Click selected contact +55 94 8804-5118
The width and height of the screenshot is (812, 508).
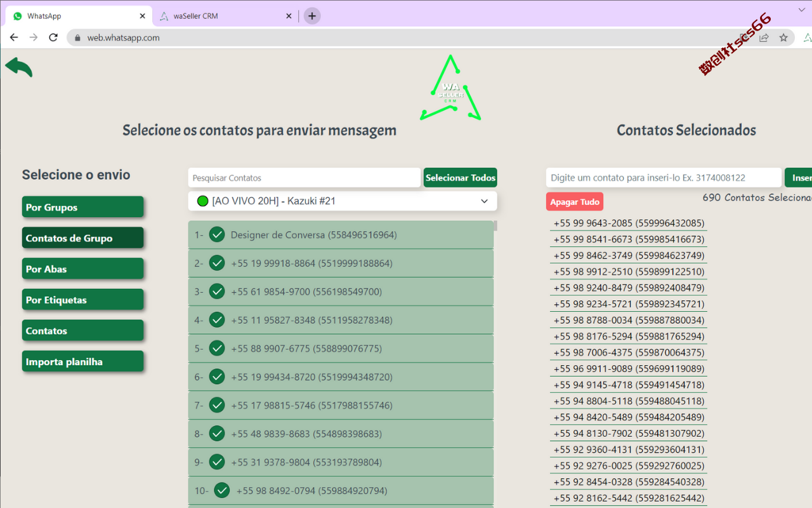(x=629, y=401)
